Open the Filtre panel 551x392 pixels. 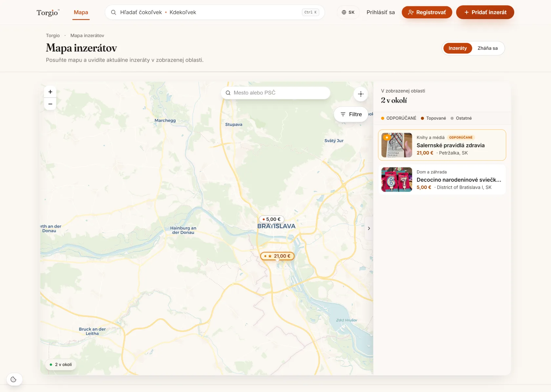351,114
